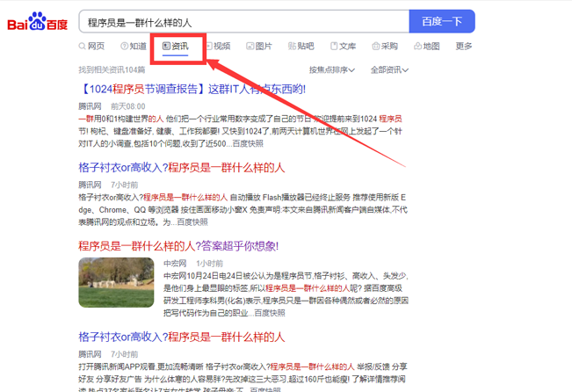Click the magnifier icon beside 网页
The width and height of the screenshot is (572, 392).
82,46
